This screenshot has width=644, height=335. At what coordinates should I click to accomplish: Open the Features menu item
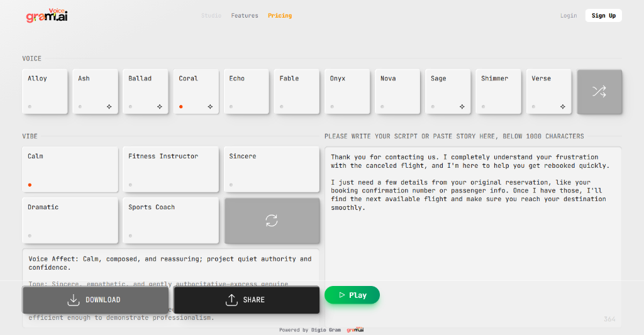pyautogui.click(x=245, y=16)
